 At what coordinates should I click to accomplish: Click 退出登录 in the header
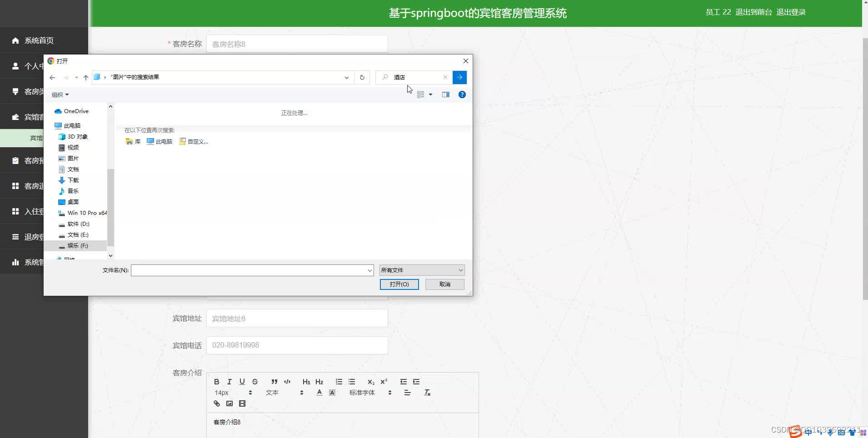tap(791, 12)
